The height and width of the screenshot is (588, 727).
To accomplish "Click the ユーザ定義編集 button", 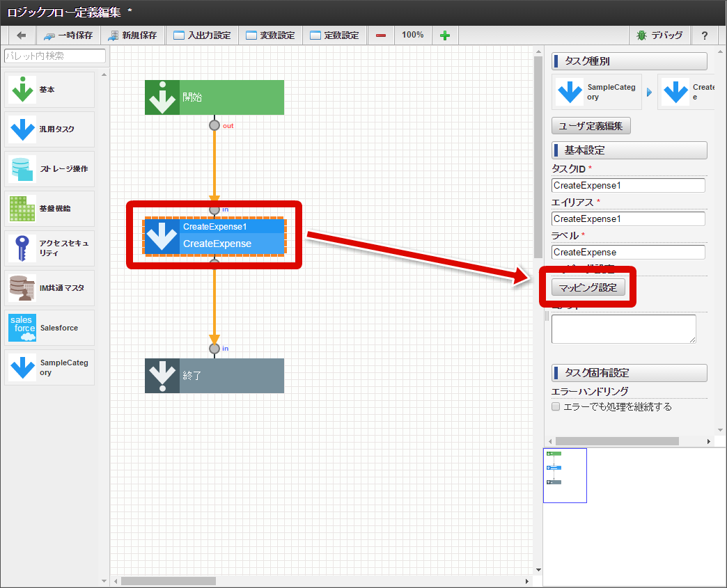I will [x=591, y=125].
